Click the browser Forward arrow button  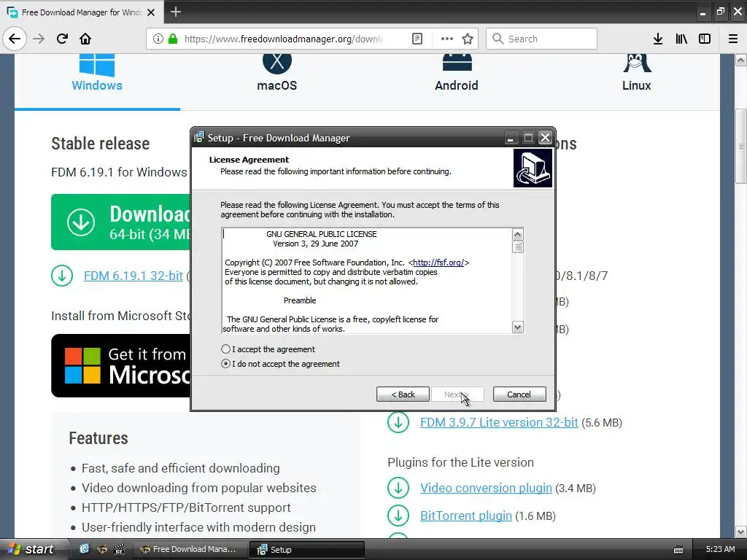tap(39, 39)
